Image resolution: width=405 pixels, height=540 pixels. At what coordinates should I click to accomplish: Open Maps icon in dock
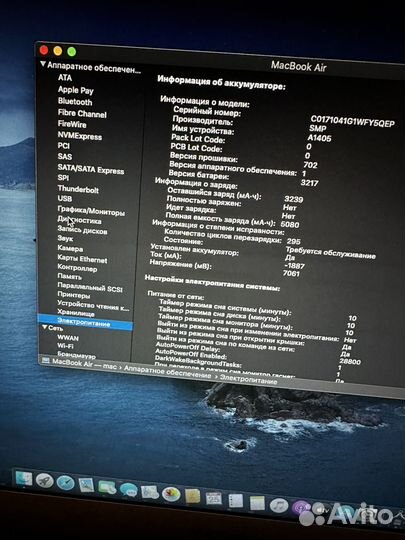coord(149,492)
